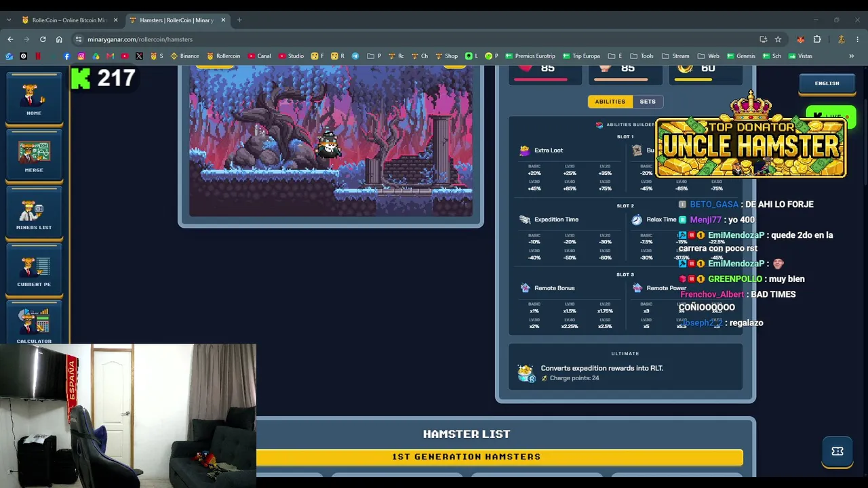Viewport: 868px width, 488px height.
Task: Open the Gmail bookmark icon
Action: (x=111, y=56)
